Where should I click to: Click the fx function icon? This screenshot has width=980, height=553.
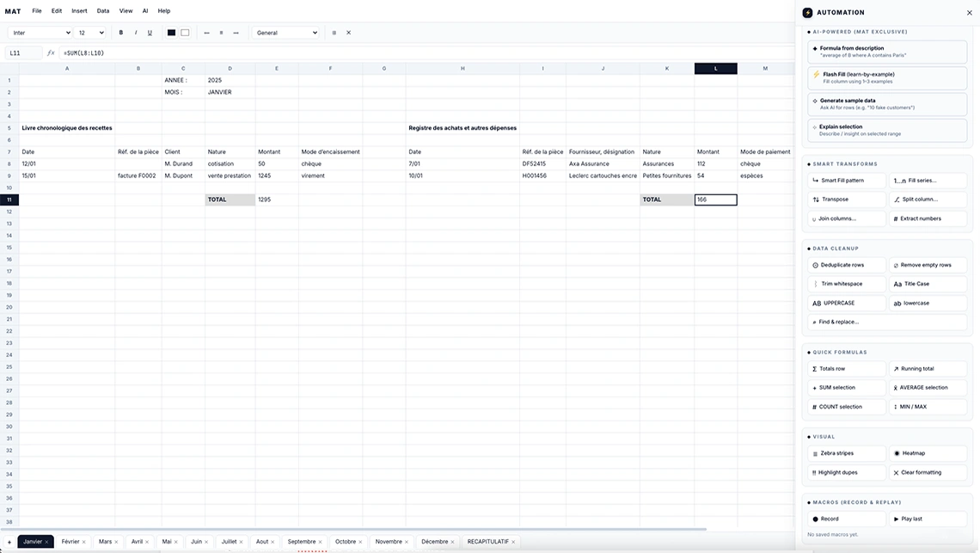(x=51, y=53)
